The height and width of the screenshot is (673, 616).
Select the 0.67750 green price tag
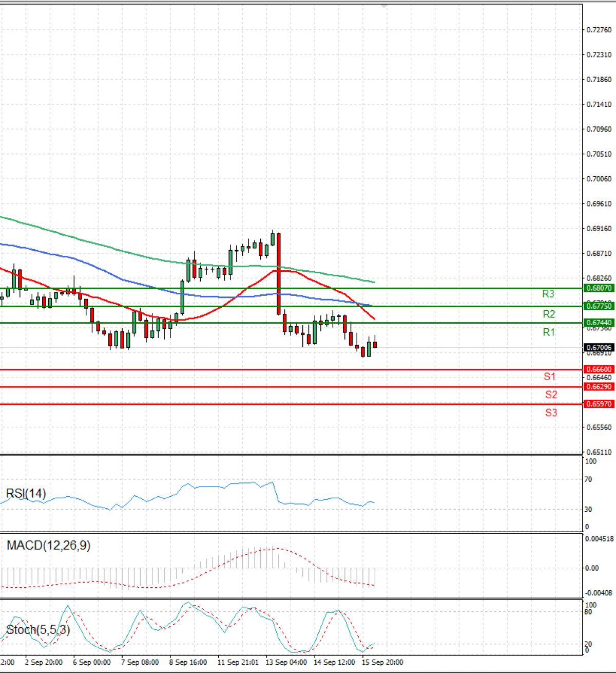[599, 306]
